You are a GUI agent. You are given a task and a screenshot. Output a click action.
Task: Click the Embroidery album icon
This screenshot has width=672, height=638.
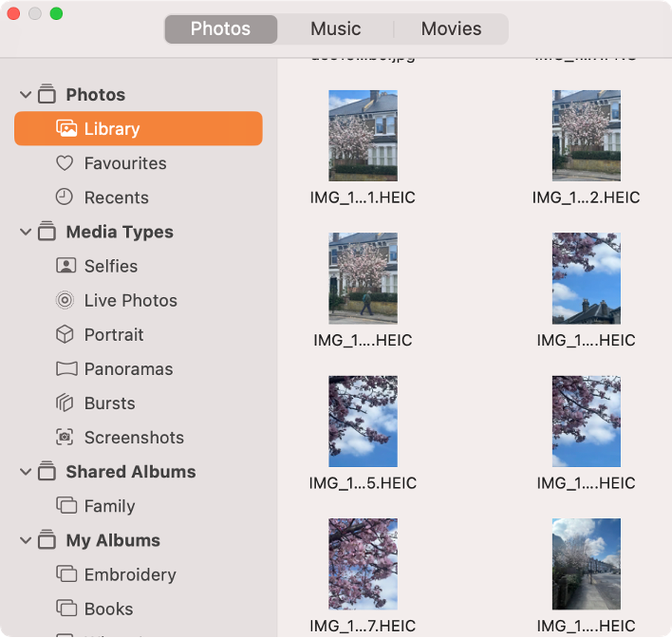(66, 574)
